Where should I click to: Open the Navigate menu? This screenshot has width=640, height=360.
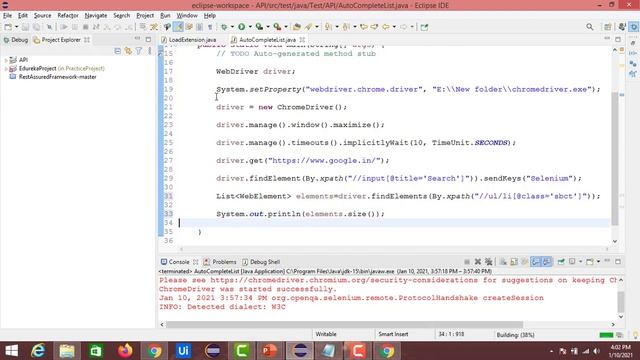pyautogui.click(x=96, y=16)
